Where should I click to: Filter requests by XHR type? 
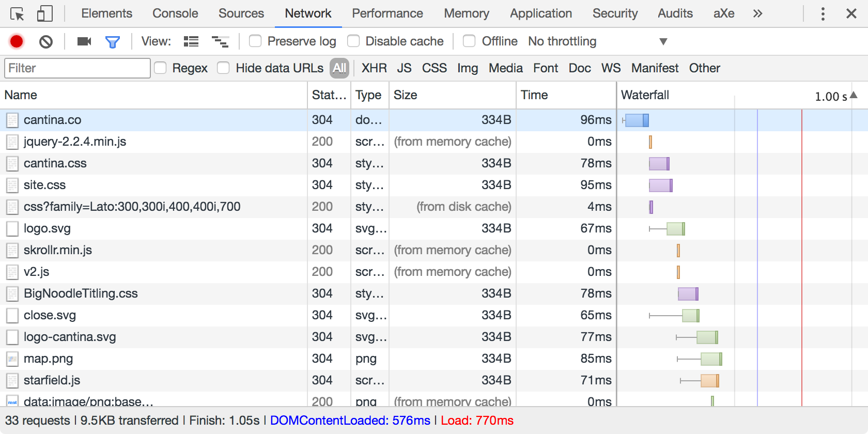pyautogui.click(x=374, y=68)
